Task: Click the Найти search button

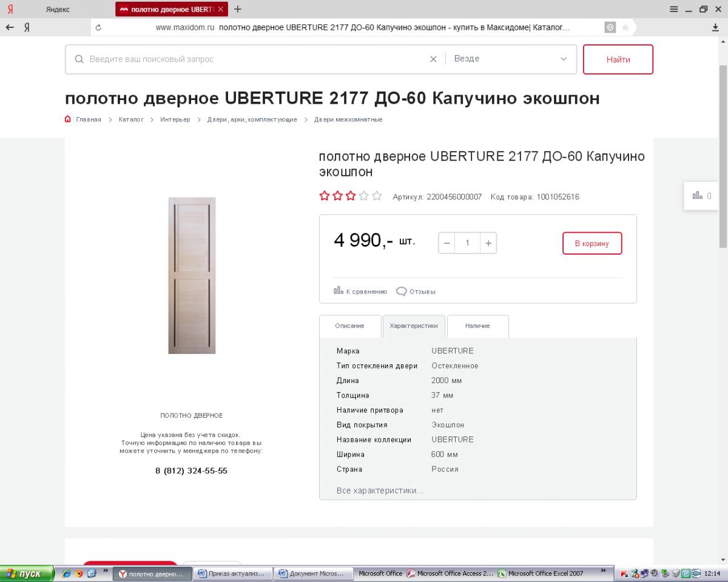Action: coord(618,59)
